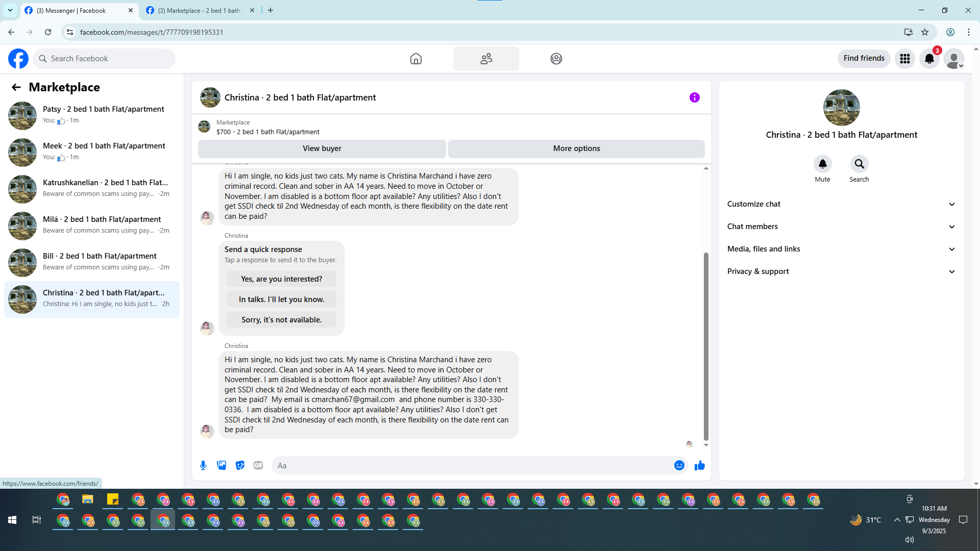The width and height of the screenshot is (980, 551).
Task: Click the voice clip microphone icon
Action: [x=203, y=465]
